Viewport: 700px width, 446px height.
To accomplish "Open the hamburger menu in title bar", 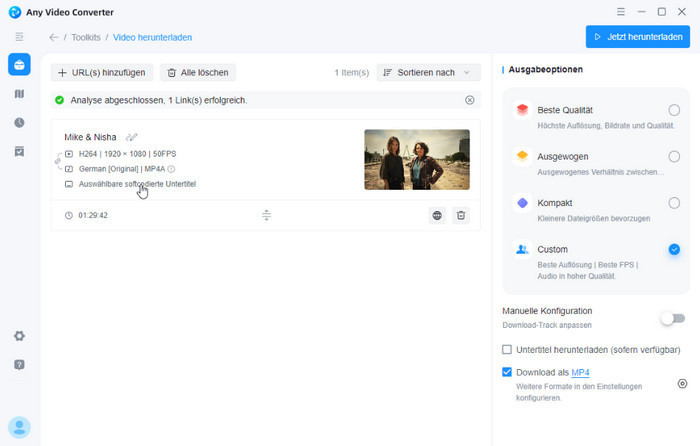I will pyautogui.click(x=621, y=12).
